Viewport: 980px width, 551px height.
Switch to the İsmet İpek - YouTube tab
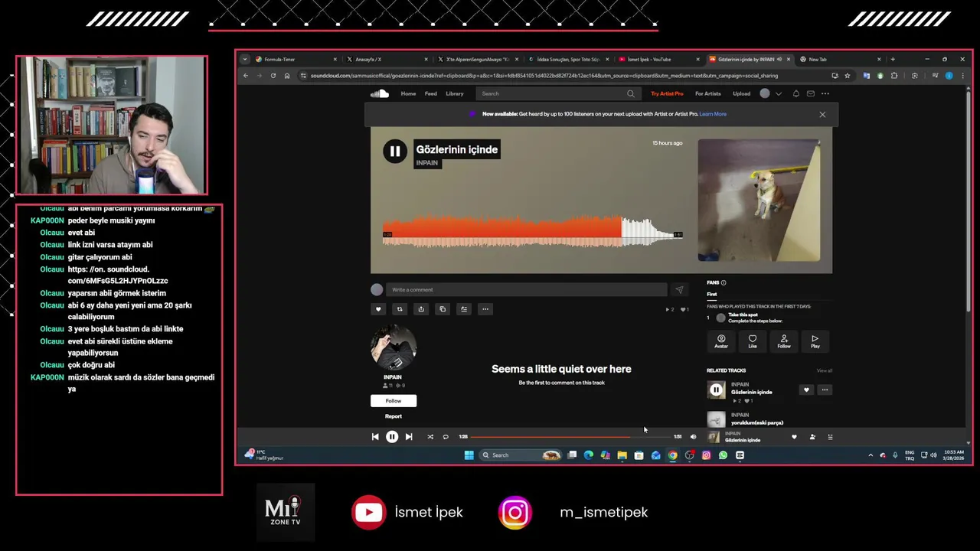coord(658,59)
